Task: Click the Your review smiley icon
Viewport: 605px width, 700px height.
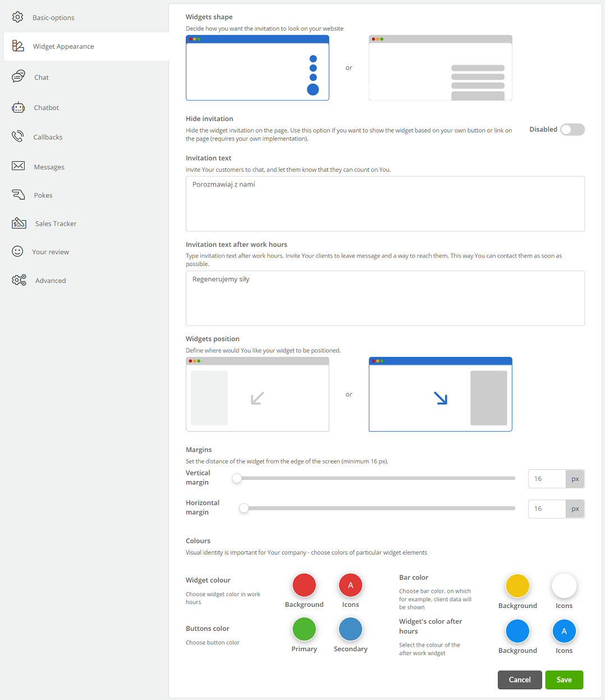Action: [17, 251]
